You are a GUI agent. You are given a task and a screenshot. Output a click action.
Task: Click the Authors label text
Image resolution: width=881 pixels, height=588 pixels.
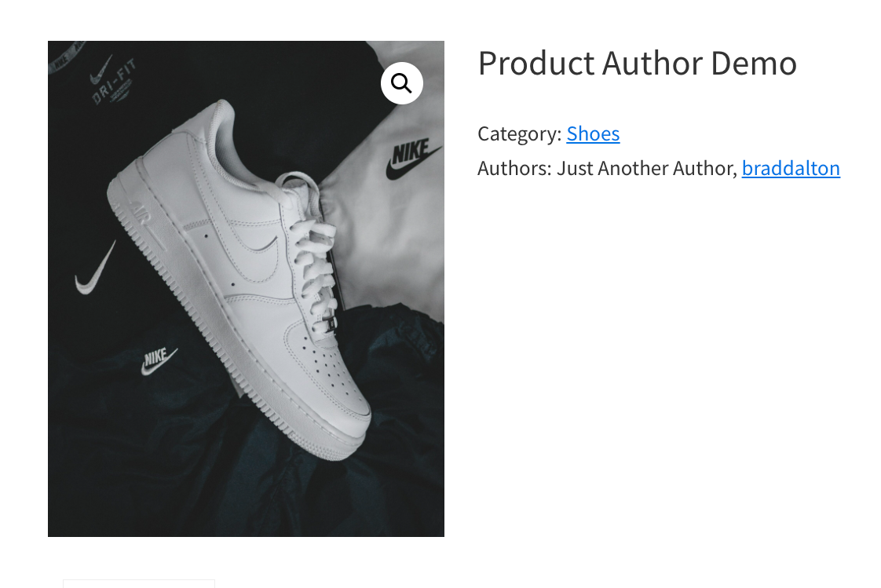coord(514,168)
